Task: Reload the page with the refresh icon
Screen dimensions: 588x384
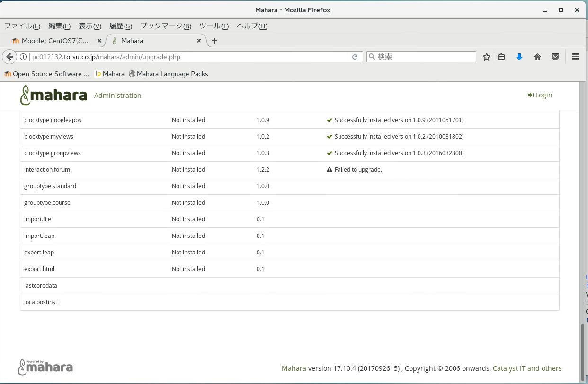Action: [x=355, y=57]
